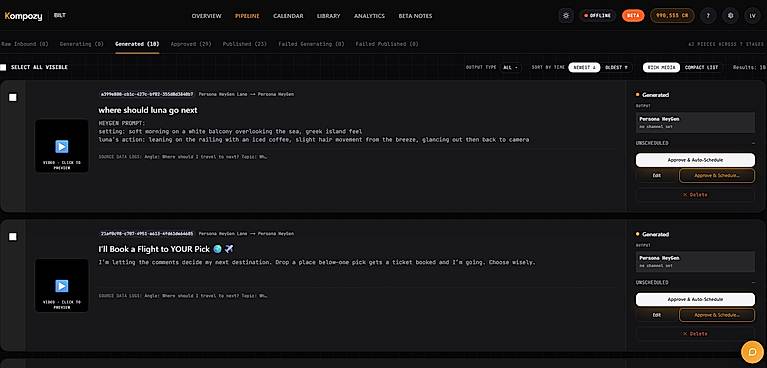Click ID chip starting 23af0c98
The height and width of the screenshot is (368, 767).
click(x=147, y=233)
